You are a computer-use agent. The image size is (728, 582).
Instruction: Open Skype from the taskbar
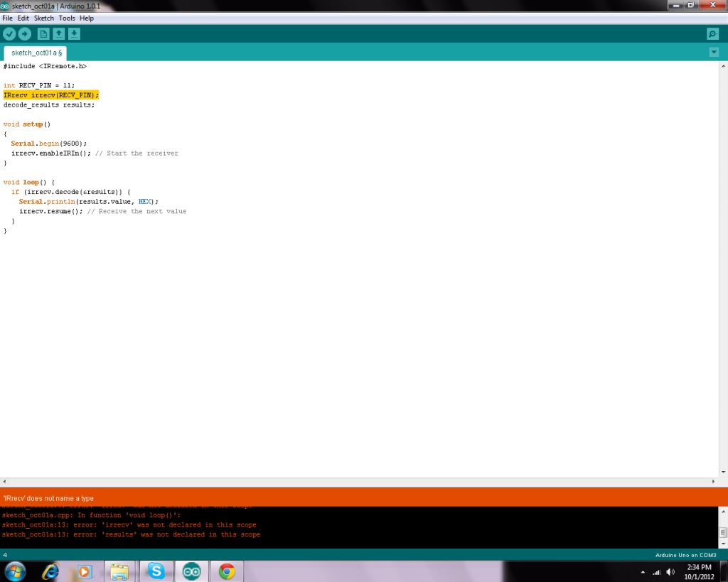(156, 571)
